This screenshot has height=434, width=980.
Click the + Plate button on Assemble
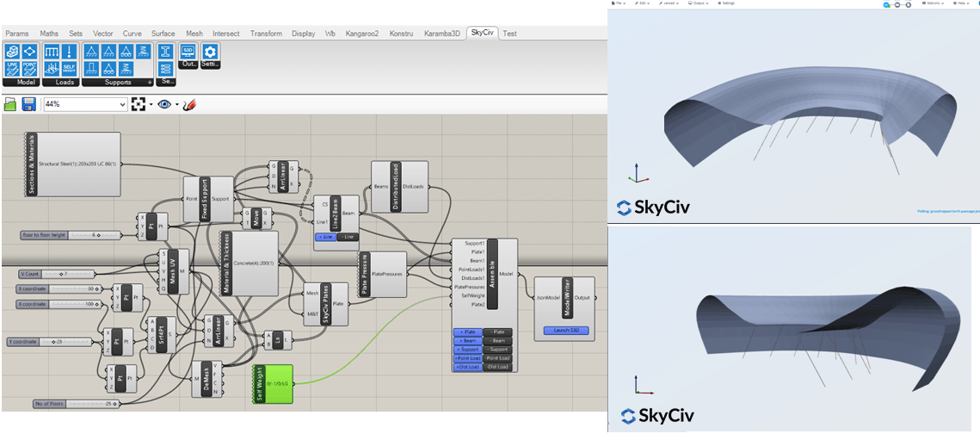tap(467, 332)
